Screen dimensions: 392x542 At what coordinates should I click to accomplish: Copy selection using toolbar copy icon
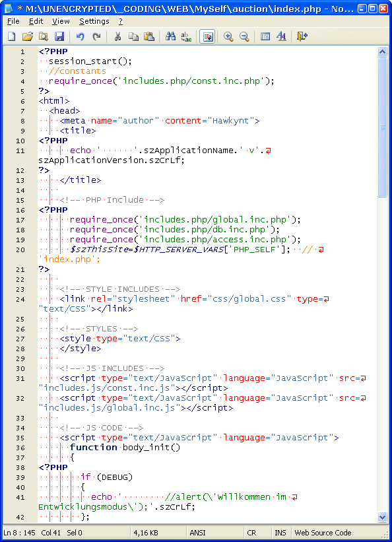tap(133, 36)
